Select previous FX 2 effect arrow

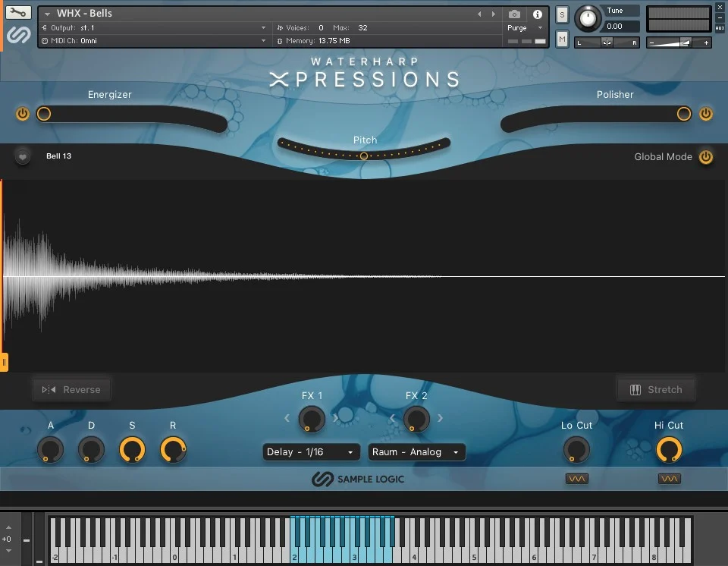(392, 418)
